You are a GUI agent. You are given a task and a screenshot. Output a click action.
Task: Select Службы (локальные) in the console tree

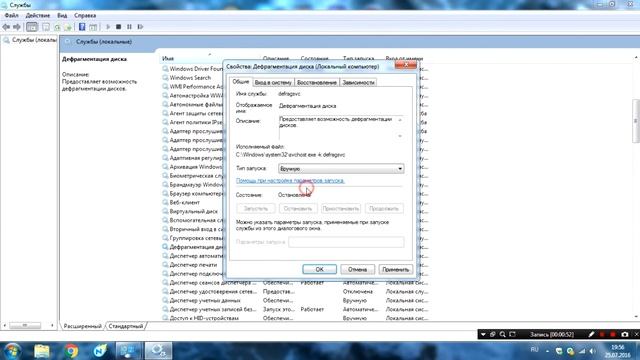(x=29, y=40)
